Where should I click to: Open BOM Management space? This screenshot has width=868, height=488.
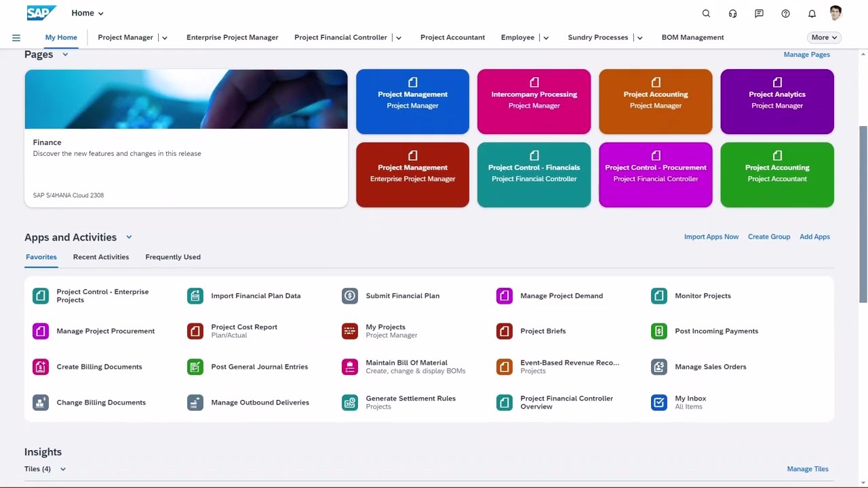pos(692,37)
